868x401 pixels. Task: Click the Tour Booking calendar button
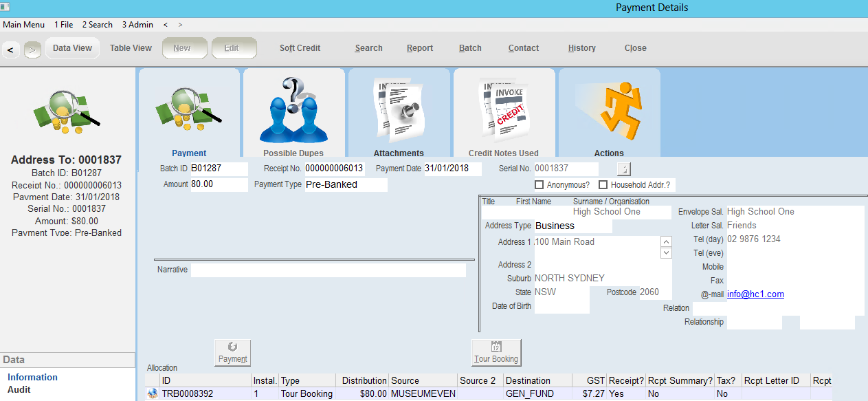tap(496, 352)
